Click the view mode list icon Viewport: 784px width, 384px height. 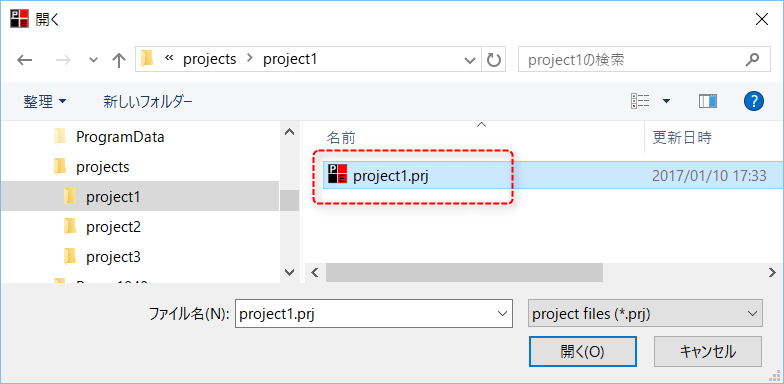point(640,102)
